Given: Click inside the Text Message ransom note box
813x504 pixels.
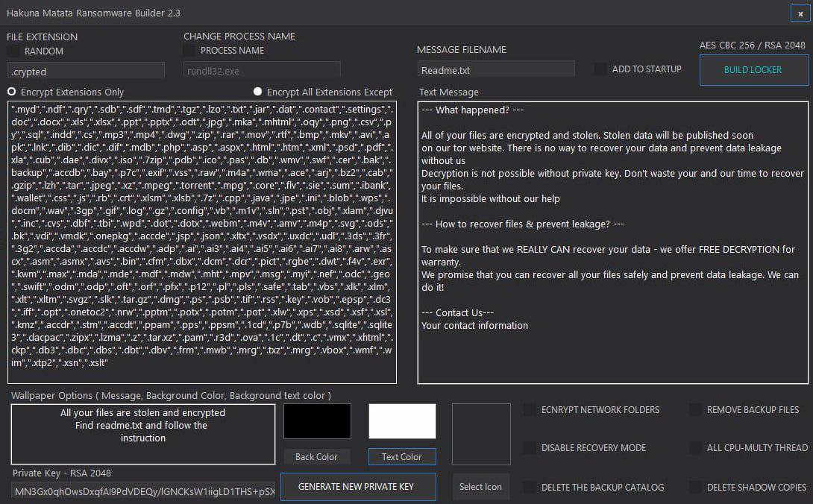Looking at the screenshot, I should (613, 242).
